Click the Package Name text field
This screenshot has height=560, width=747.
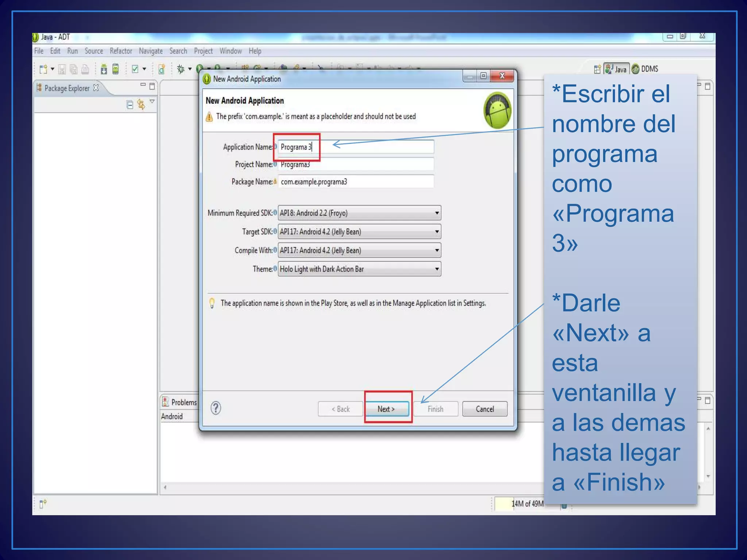pyautogui.click(x=356, y=182)
